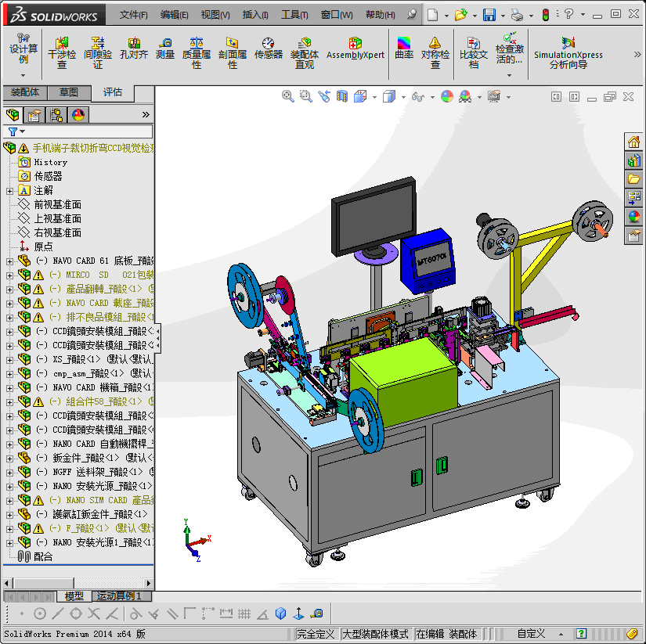Screen dimensions: 646x644
Task: Switch to the 模型 (Model) bottom tab
Action: 74,595
